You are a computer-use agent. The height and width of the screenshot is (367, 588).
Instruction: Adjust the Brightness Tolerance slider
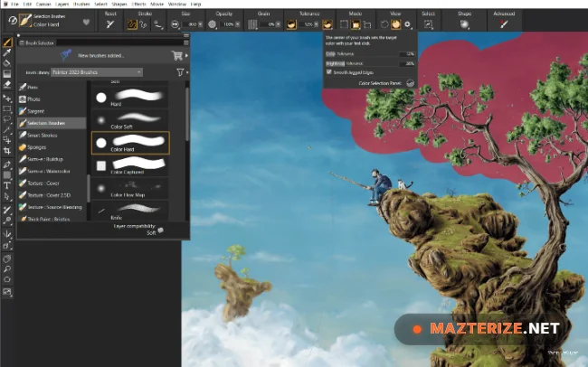370,64
